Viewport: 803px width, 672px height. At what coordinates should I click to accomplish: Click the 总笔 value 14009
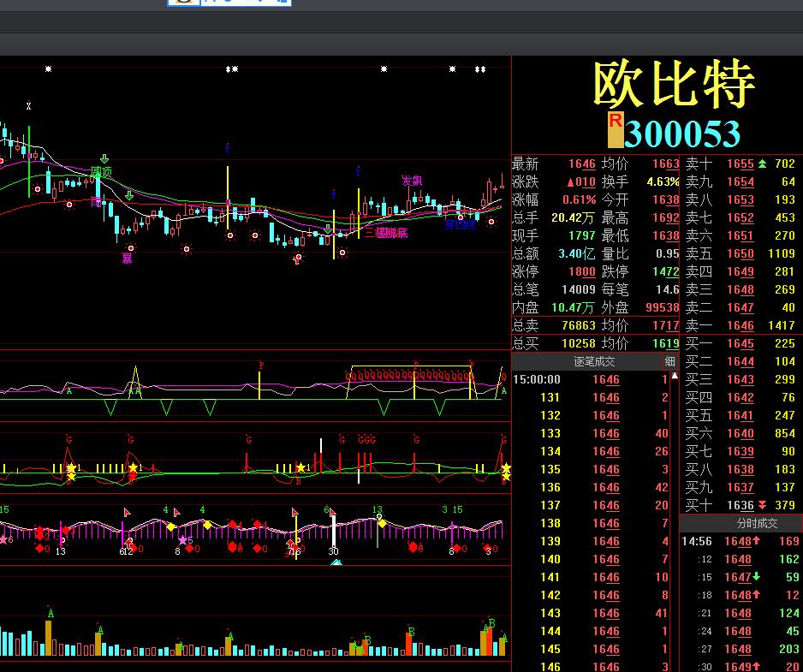tap(578, 289)
